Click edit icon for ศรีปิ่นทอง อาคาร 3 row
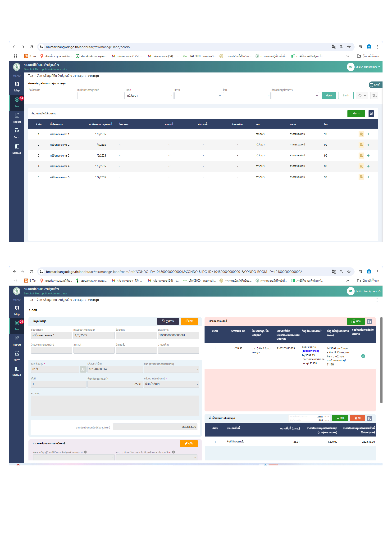Screen dimensions: 392x554 tap(361, 156)
